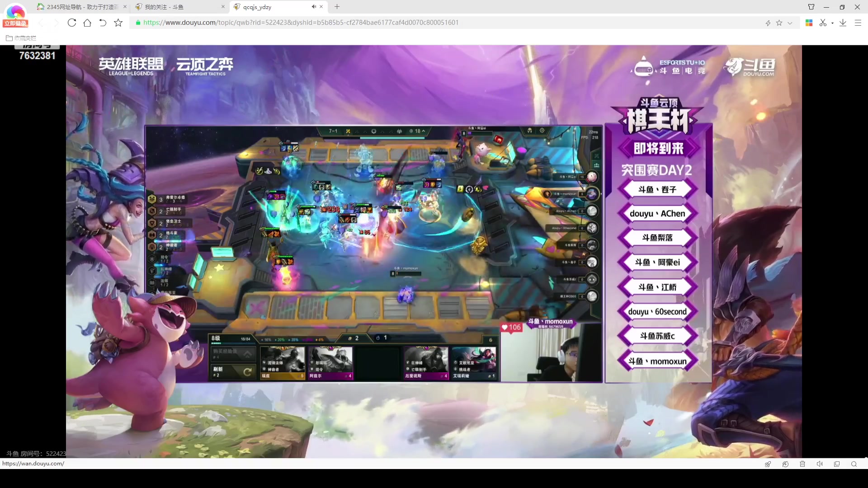The width and height of the screenshot is (868, 488).
Task: Click the trash clean-up icon in status bar
Action: pos(802,464)
